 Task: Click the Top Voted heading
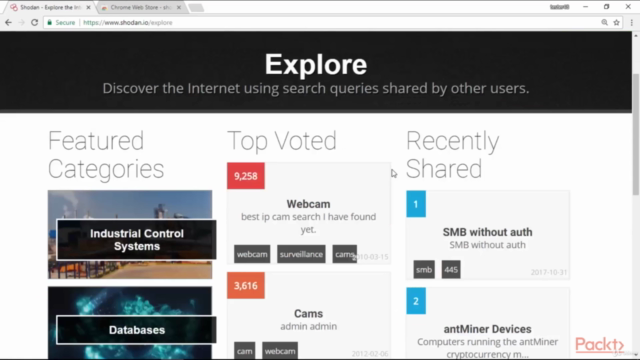click(282, 141)
